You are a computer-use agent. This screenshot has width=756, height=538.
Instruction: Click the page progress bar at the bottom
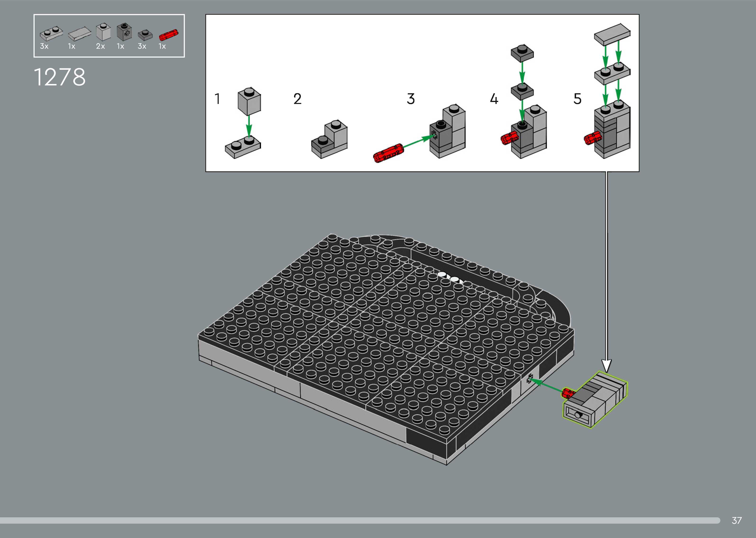pyautogui.click(x=360, y=520)
